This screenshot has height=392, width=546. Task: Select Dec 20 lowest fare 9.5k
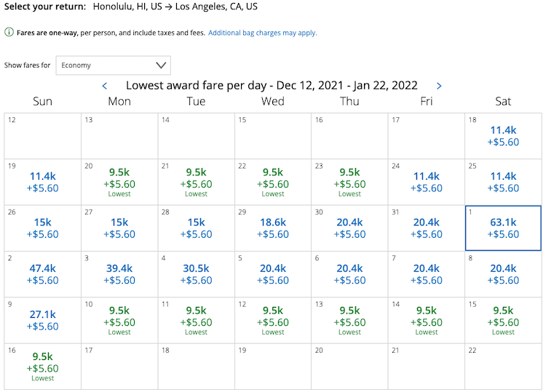(x=119, y=183)
